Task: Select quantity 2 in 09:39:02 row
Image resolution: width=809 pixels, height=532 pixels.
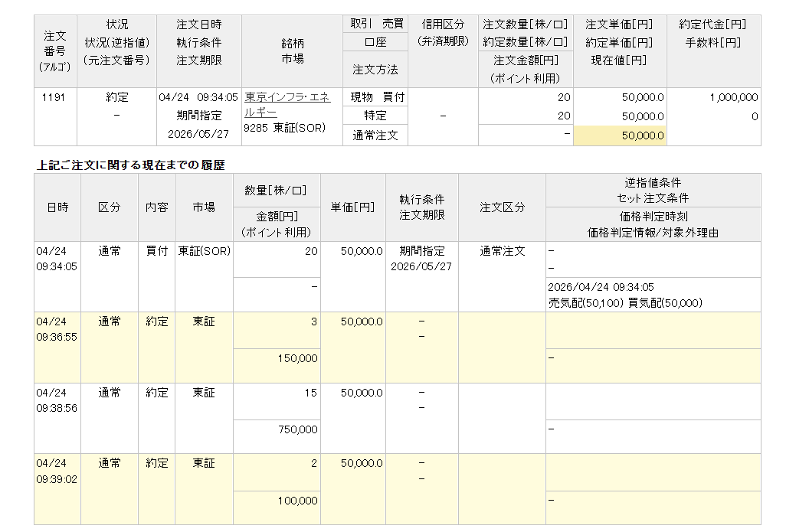Action: pyautogui.click(x=313, y=463)
